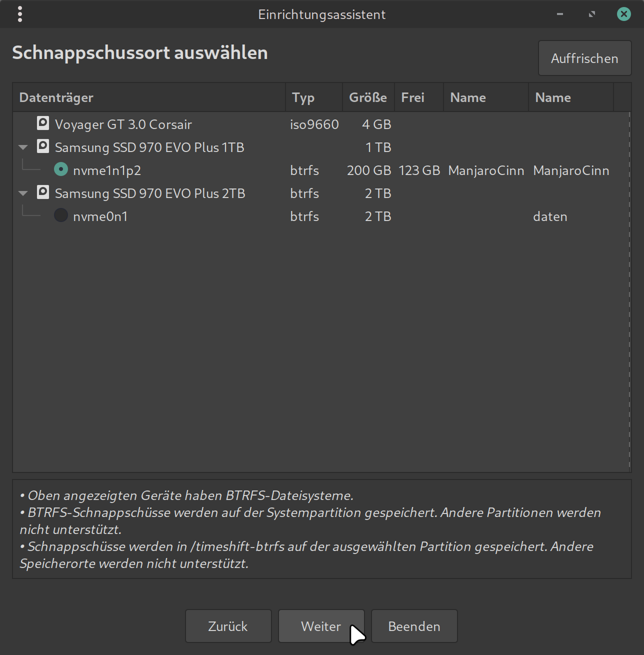Continue with the Weiter button
The height and width of the screenshot is (655, 644).
pyautogui.click(x=321, y=626)
